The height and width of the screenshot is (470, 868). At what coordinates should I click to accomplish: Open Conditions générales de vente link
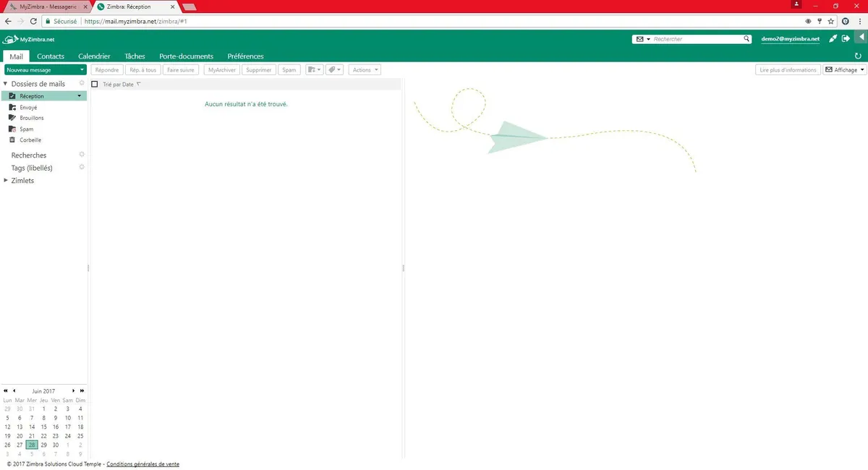pos(142,464)
